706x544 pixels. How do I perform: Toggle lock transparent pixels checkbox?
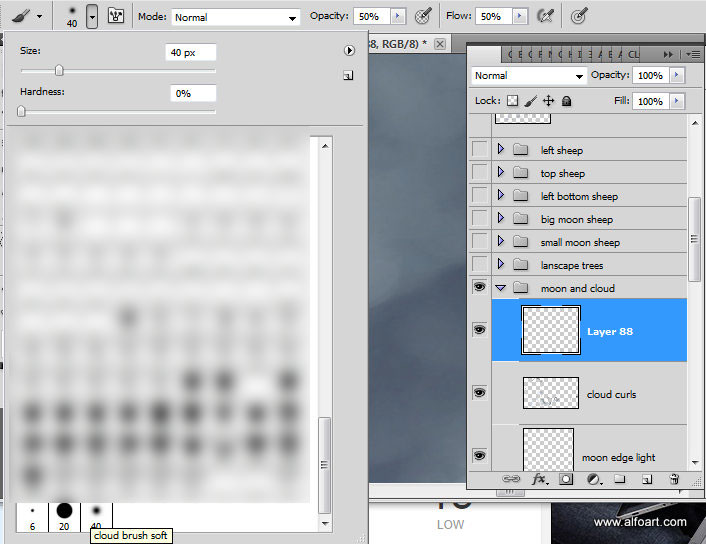[x=512, y=101]
